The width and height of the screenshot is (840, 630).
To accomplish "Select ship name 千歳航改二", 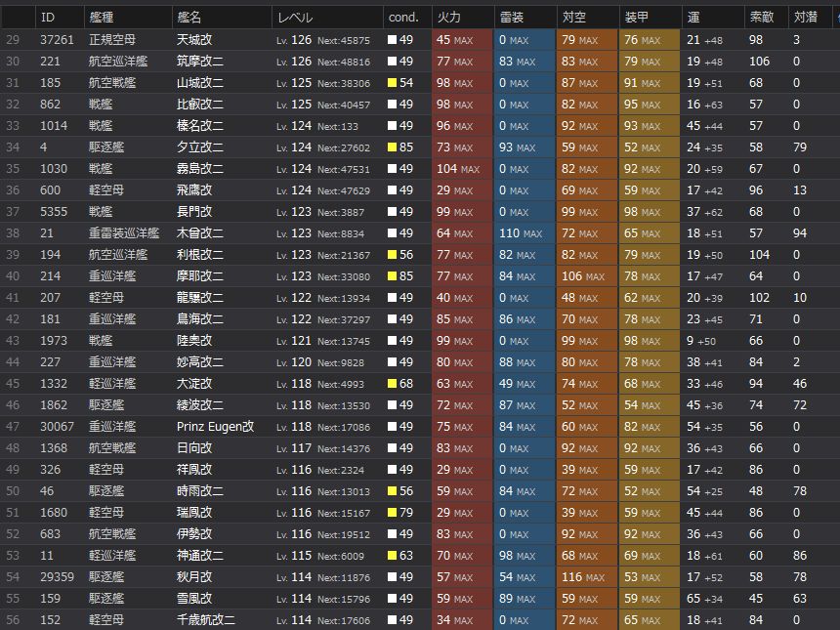I will [206, 620].
